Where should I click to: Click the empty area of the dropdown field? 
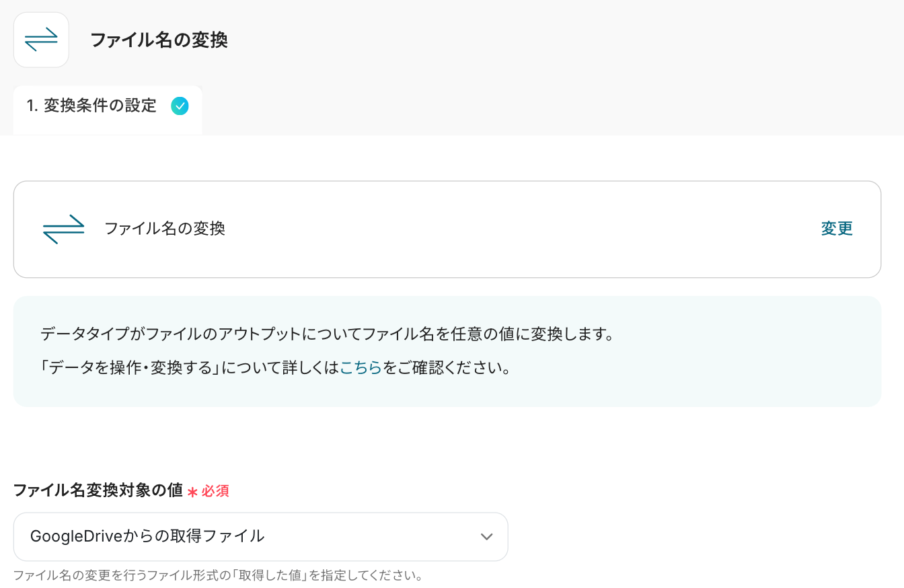click(370, 537)
